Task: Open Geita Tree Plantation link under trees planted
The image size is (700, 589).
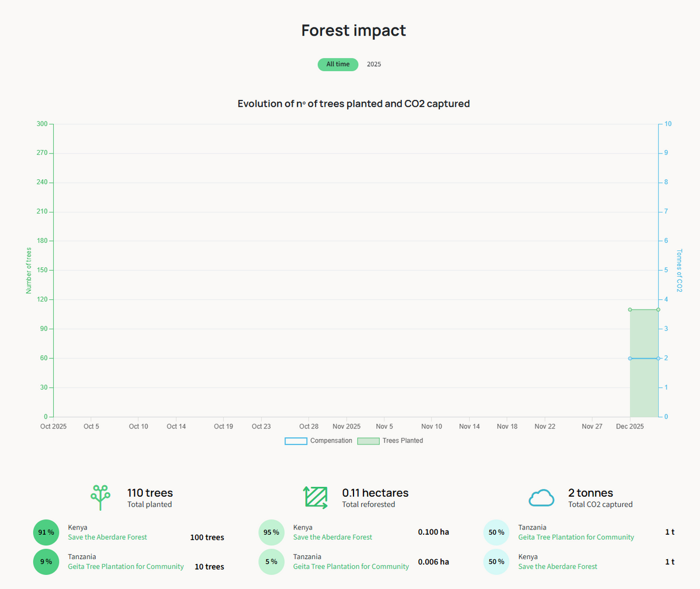Action: [125, 566]
